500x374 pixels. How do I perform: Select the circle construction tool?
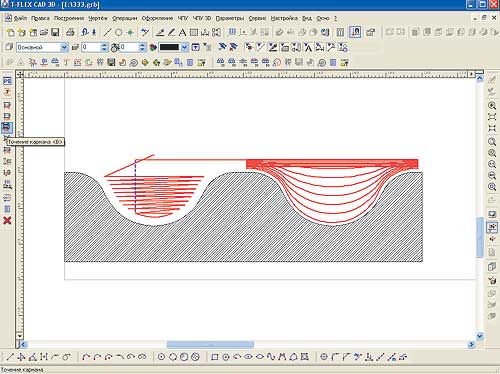[118, 32]
